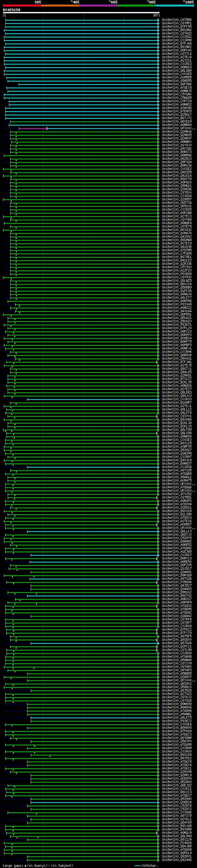197x868 pixels.
Task: Click the orange ~40% identity legend segment
Action: [x=60, y=6]
